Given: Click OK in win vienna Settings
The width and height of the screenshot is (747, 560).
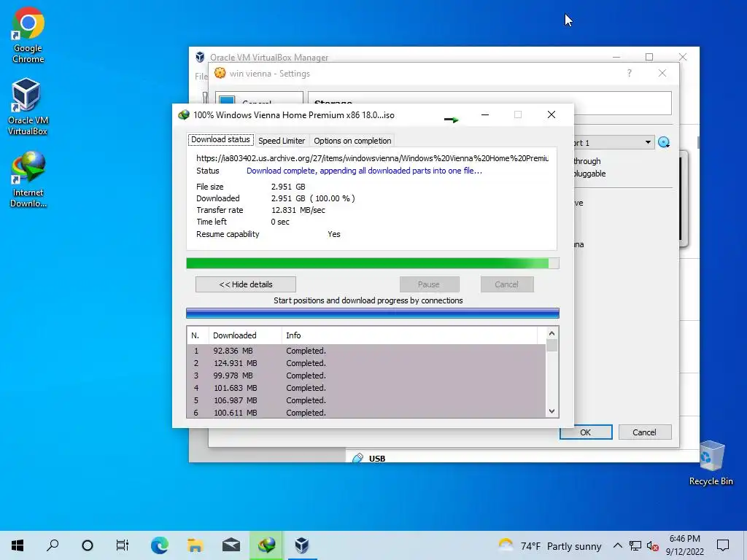Looking at the screenshot, I should pos(586,432).
